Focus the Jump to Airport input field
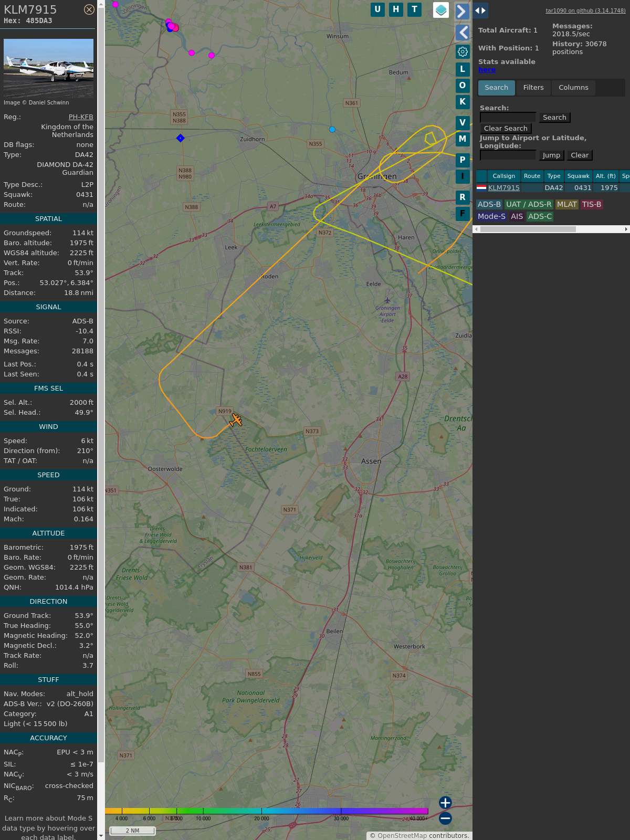Image resolution: width=630 pixels, height=840 pixels. [x=508, y=155]
